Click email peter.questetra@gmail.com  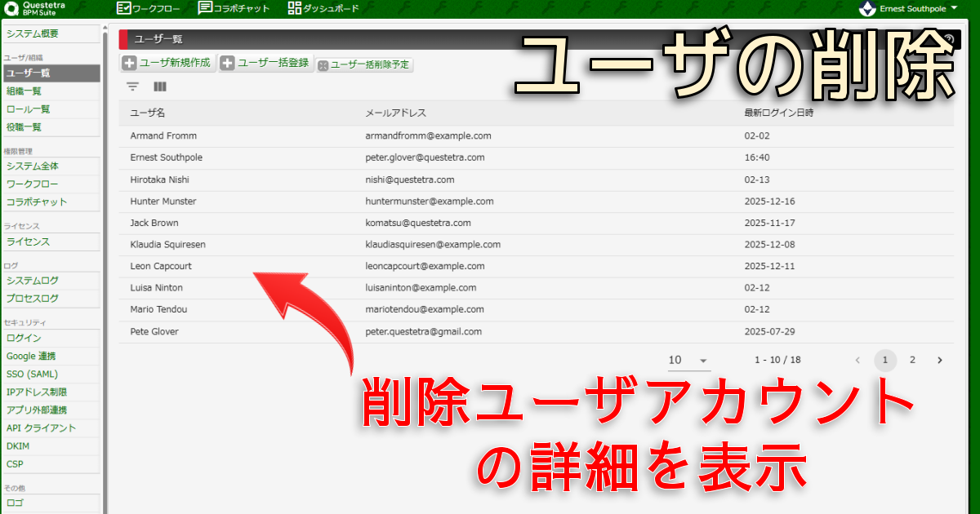(x=424, y=331)
